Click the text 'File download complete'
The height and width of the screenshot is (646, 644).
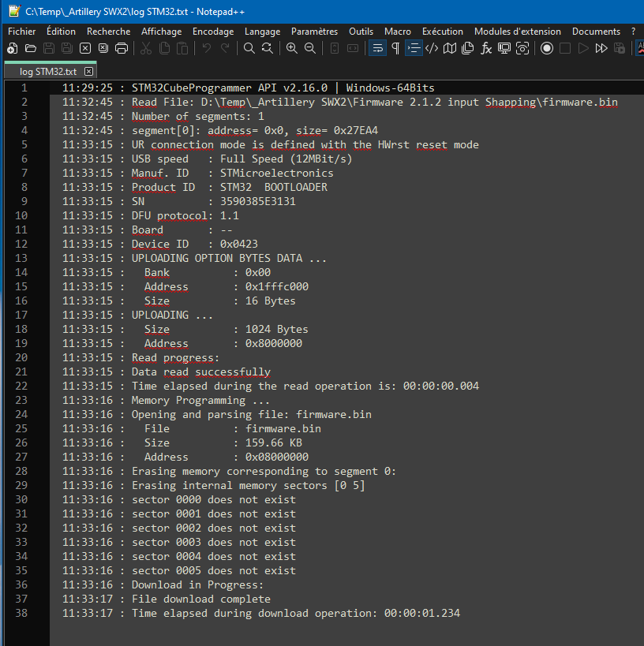[200, 599]
